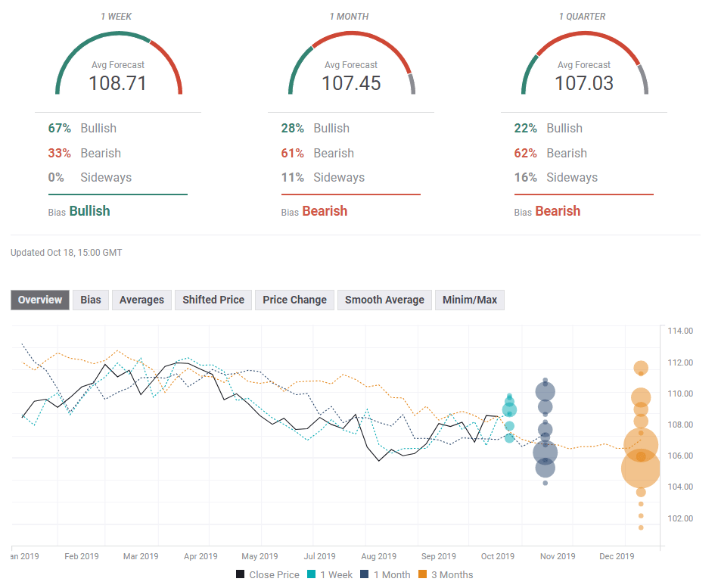
Task: Reselect the Overview tab
Action: [x=39, y=300]
